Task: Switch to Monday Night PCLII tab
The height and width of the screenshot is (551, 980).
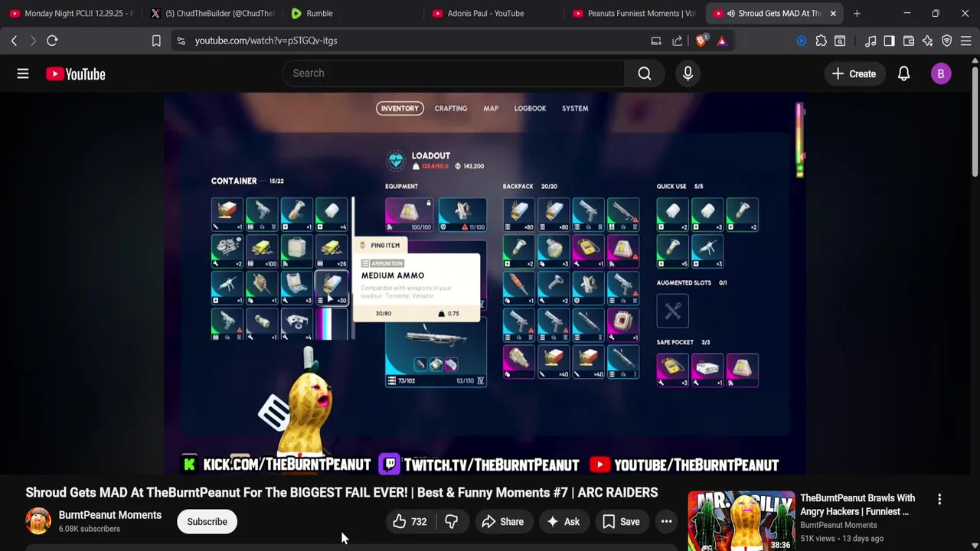Action: pos(70,13)
